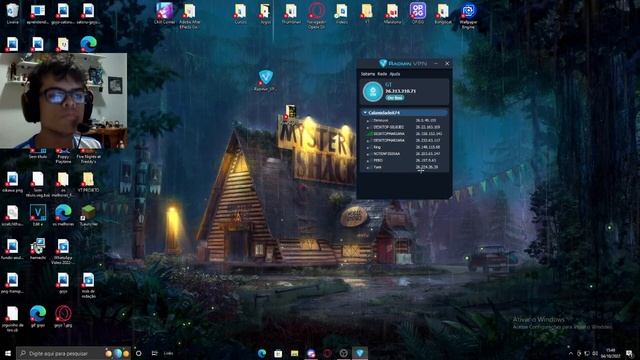Image resolution: width=640 pixels, height=360 pixels.
Task: Open the notification center icon
Action: (629, 353)
